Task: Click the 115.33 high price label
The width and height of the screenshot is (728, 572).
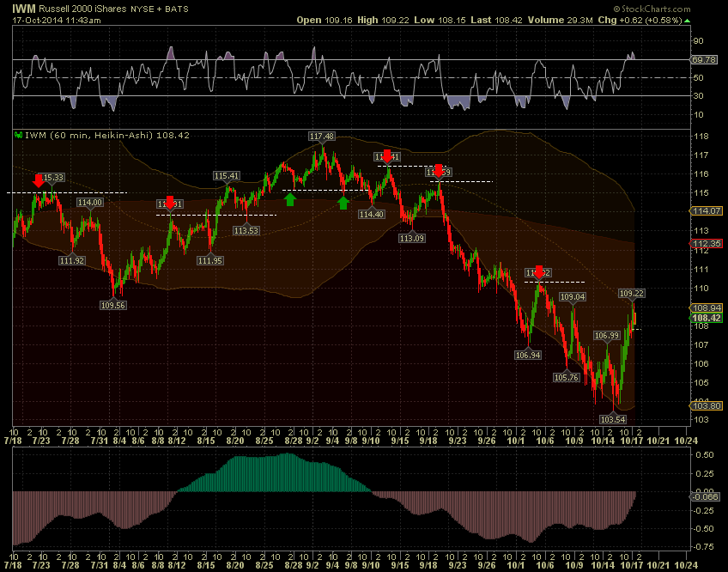Action: tap(52, 177)
